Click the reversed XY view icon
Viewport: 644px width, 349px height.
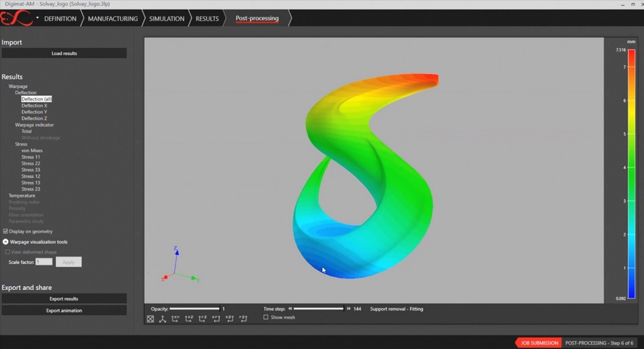[216, 319]
